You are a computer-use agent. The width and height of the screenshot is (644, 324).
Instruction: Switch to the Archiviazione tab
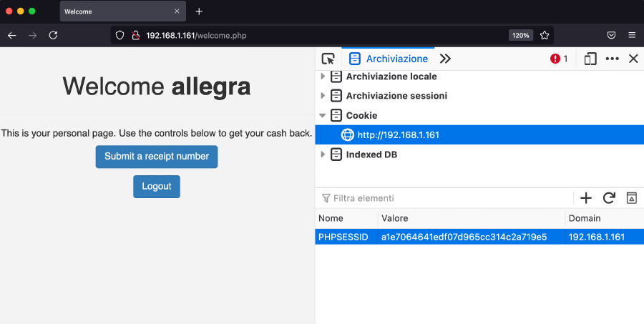[x=389, y=59]
